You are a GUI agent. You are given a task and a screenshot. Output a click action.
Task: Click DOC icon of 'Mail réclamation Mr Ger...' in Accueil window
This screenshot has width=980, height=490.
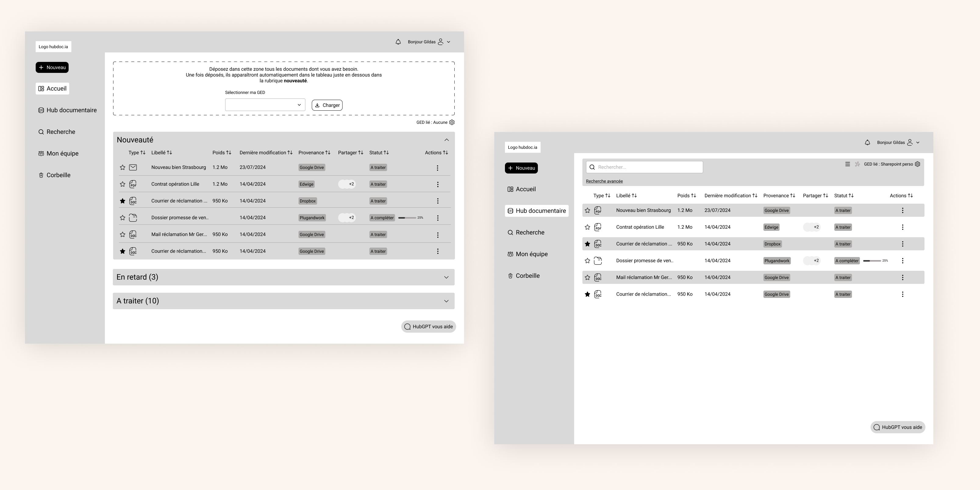click(133, 234)
